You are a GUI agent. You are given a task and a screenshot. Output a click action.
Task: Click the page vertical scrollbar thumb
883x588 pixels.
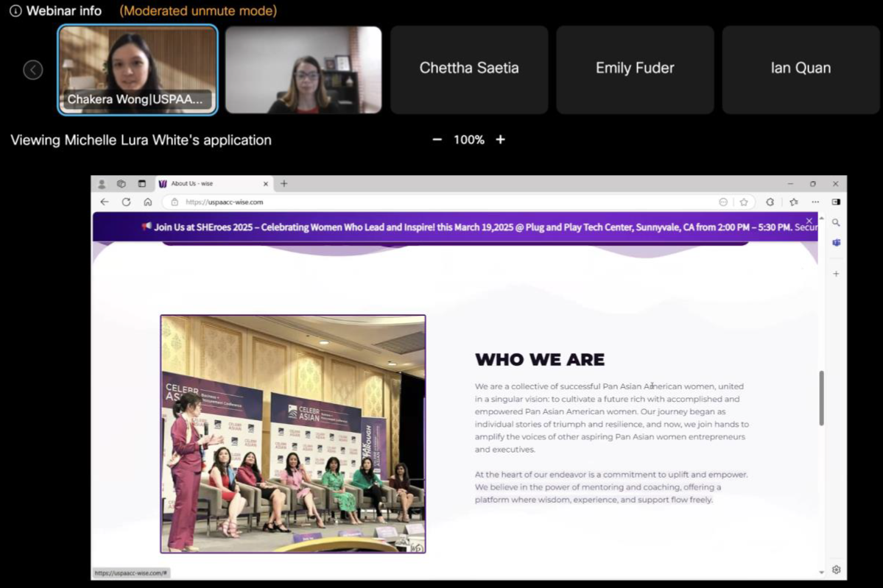tap(822, 398)
